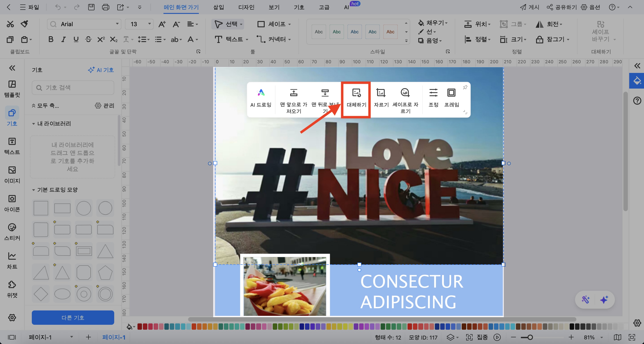Toggle italic text formatting
Image resolution: width=644 pixels, height=344 pixels.
click(x=64, y=39)
